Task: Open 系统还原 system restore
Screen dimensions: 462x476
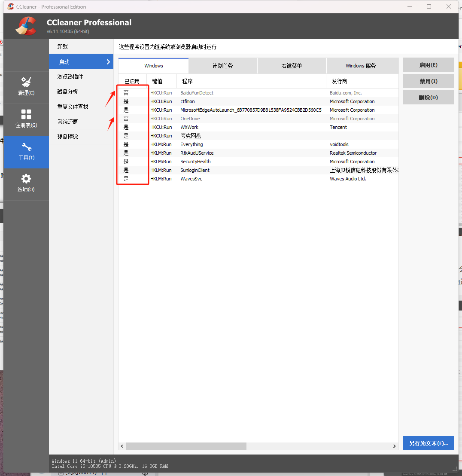Action: point(81,122)
